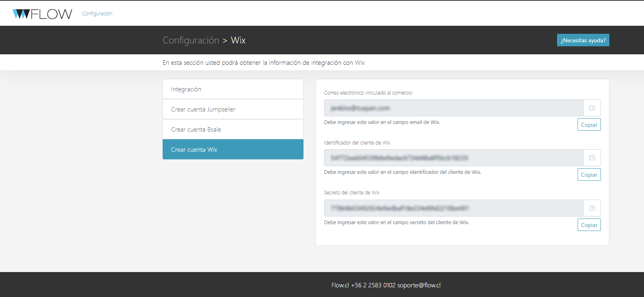Click the Flow logo in the header
This screenshot has height=297, width=644.
click(42, 14)
